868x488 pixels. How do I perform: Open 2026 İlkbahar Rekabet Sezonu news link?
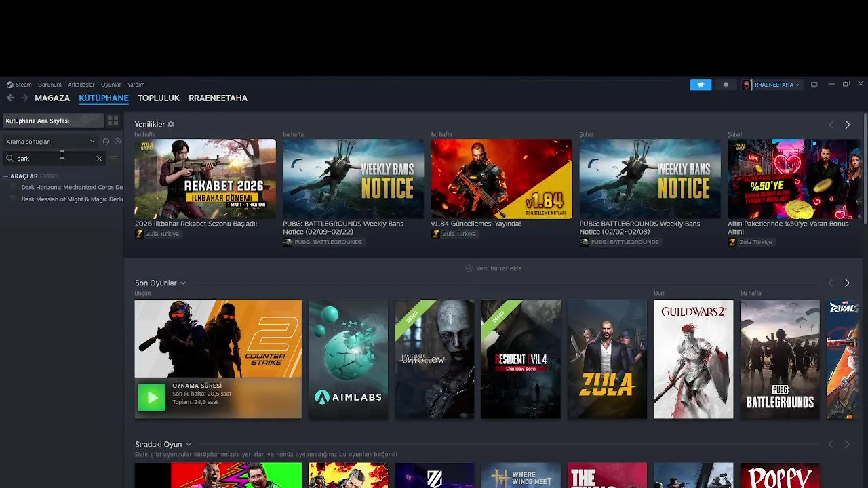pos(196,224)
